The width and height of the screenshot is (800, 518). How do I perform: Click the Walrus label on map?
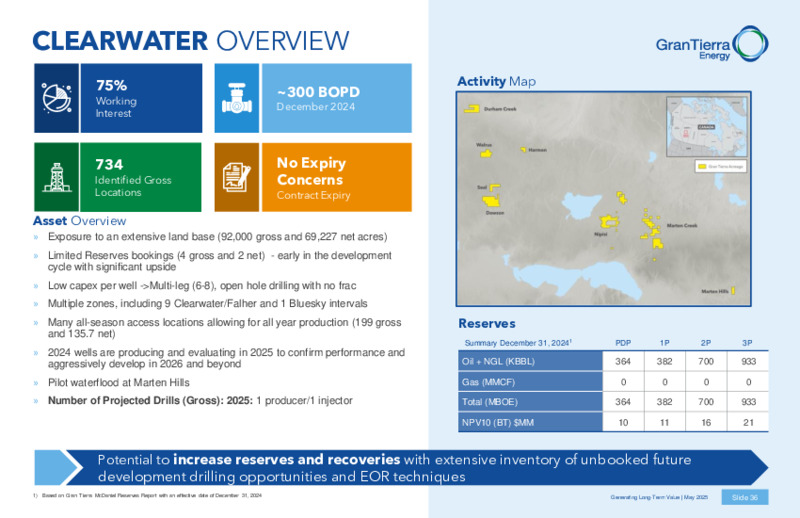coord(484,145)
